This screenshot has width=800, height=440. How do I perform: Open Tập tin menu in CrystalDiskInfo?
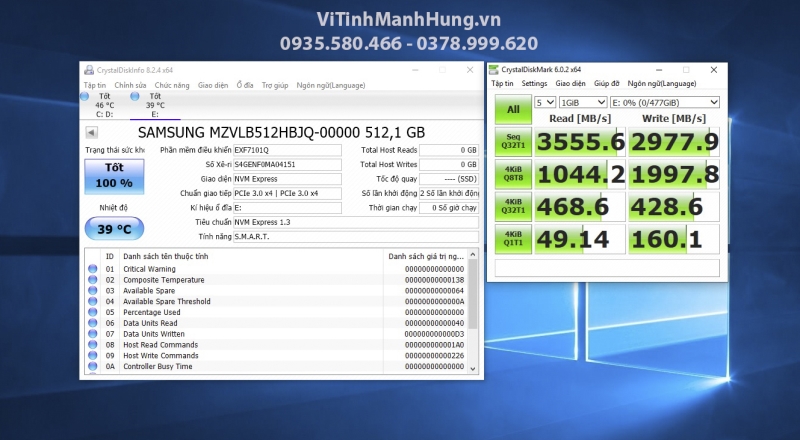pyautogui.click(x=95, y=85)
